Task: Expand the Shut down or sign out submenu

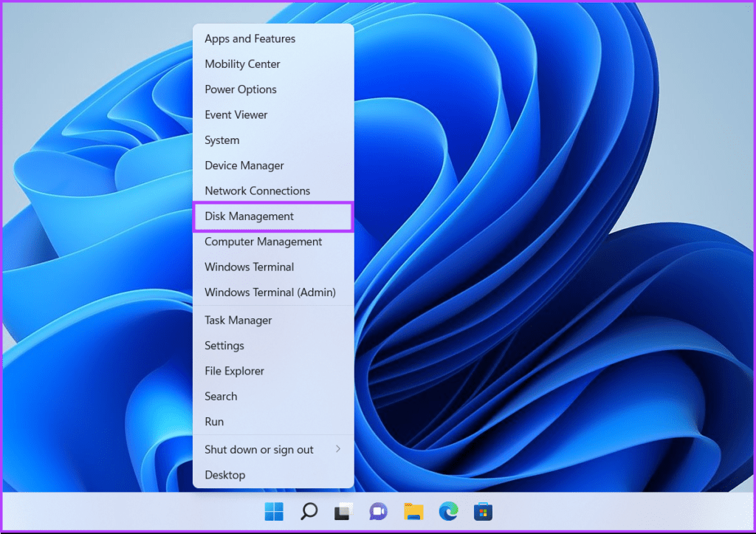Action: click(258, 449)
